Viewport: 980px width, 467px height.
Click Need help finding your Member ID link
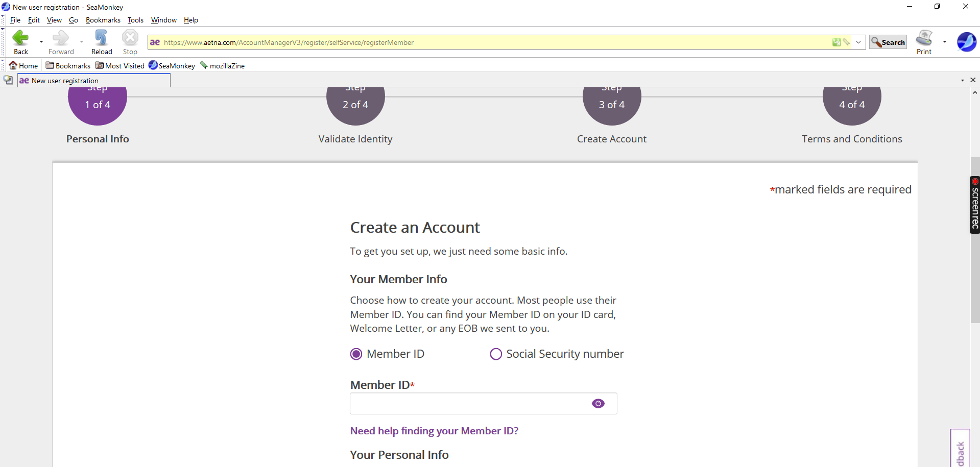(434, 431)
